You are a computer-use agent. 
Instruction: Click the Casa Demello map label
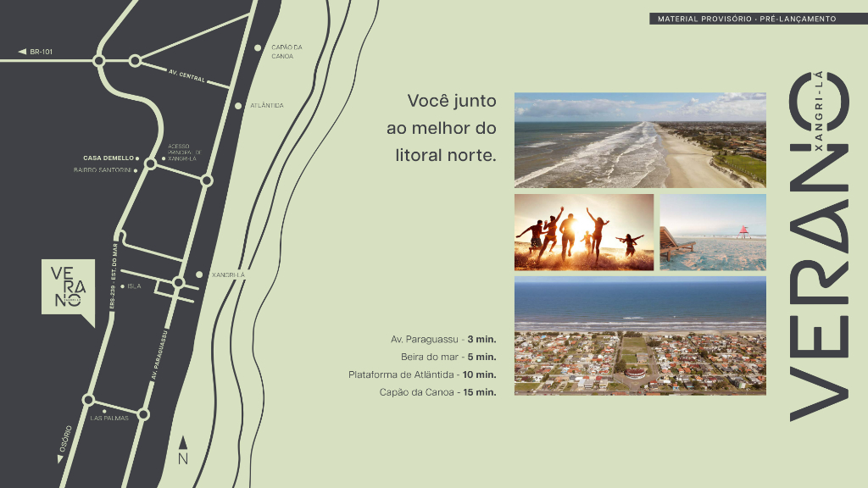[x=108, y=158]
